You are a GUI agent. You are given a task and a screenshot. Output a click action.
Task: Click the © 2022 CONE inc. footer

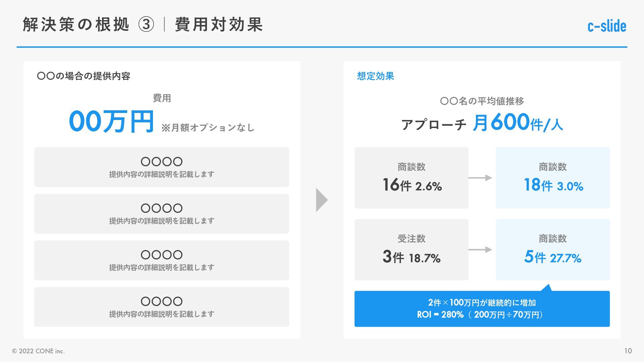tap(38, 351)
